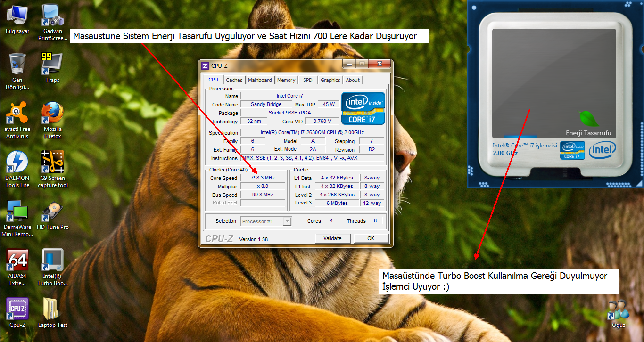This screenshot has height=342, width=644.
Task: Click the Core i7 badge on the gadget
Action: 572,150
